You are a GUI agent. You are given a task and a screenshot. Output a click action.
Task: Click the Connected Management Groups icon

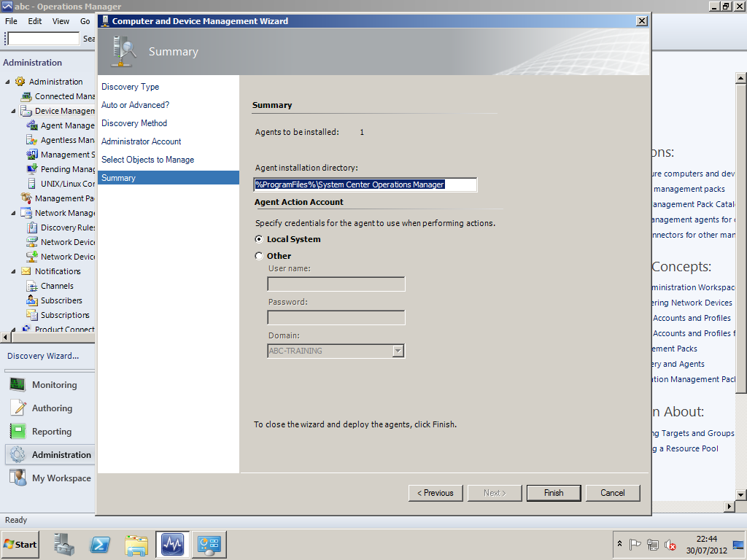tap(26, 96)
